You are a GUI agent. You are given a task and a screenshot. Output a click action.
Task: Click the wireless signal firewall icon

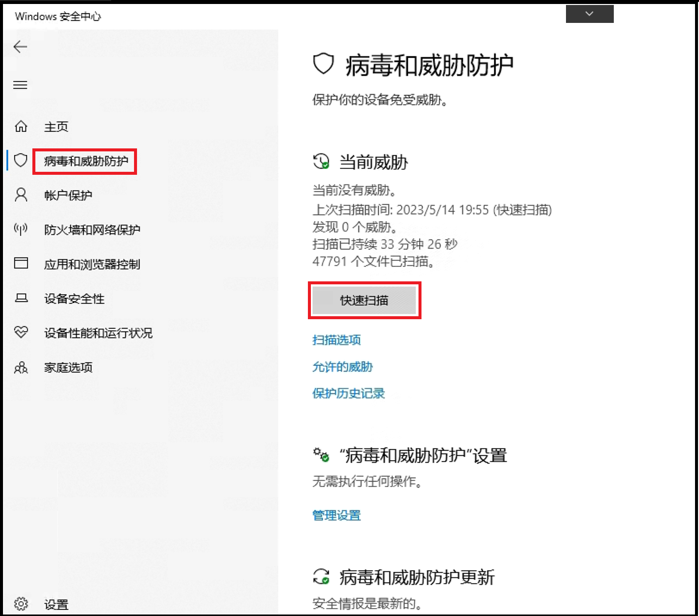point(20,229)
